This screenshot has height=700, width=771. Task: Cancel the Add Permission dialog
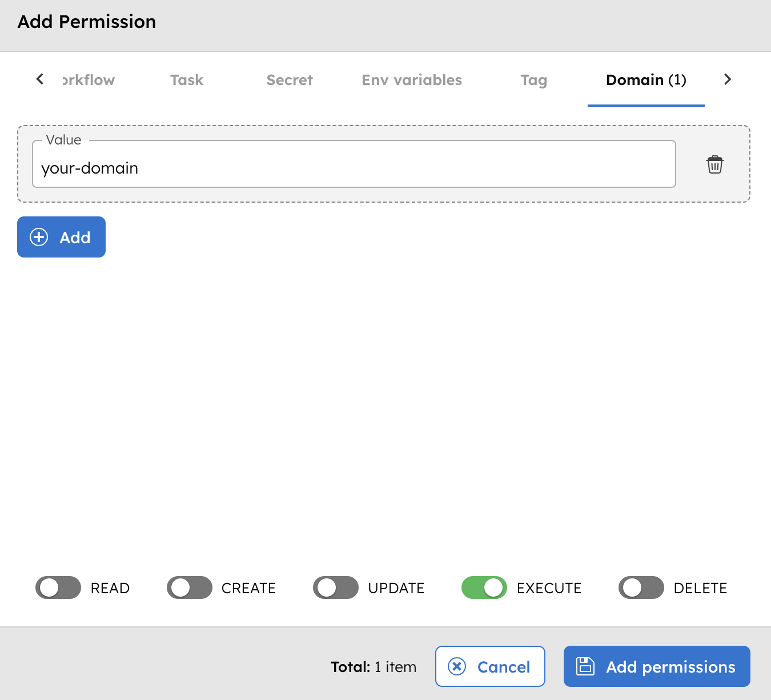(x=490, y=666)
